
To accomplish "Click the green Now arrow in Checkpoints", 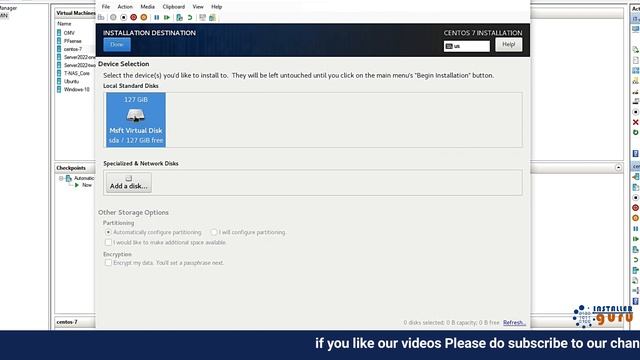I will 77,185.
